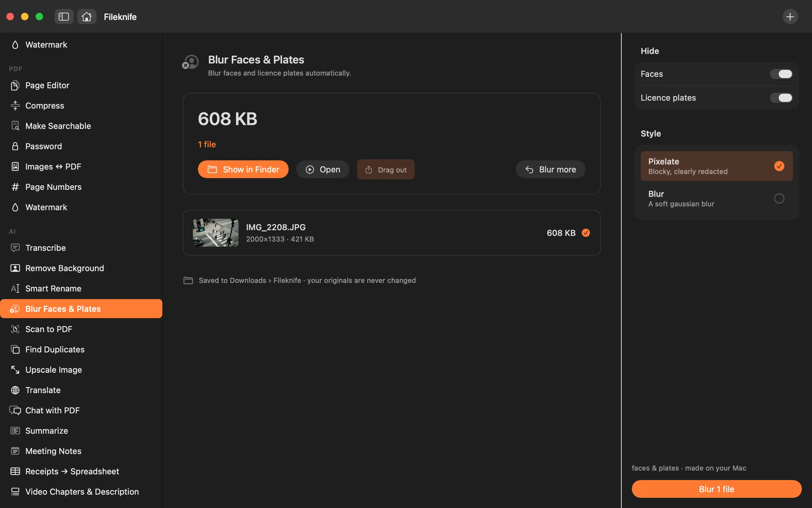The image size is (812, 508).
Task: Open the PDF Compress tool
Action: (81, 105)
